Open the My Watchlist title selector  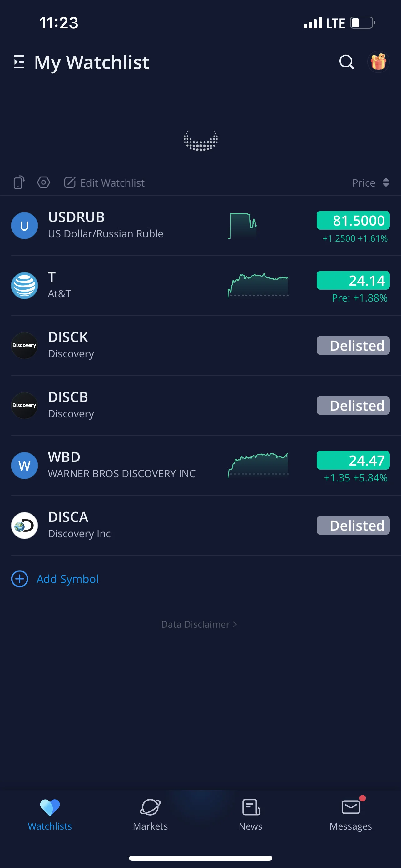point(92,62)
